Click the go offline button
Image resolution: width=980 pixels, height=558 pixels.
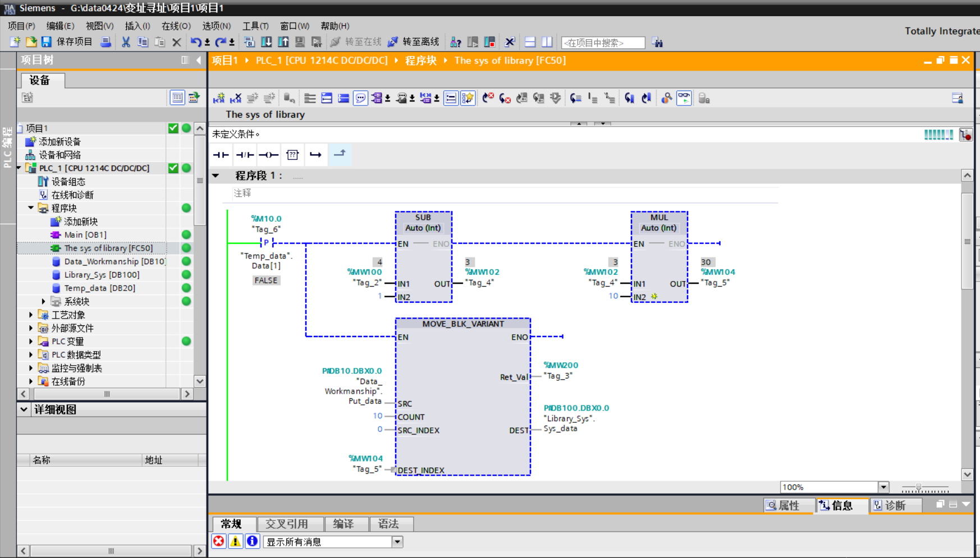click(x=414, y=42)
